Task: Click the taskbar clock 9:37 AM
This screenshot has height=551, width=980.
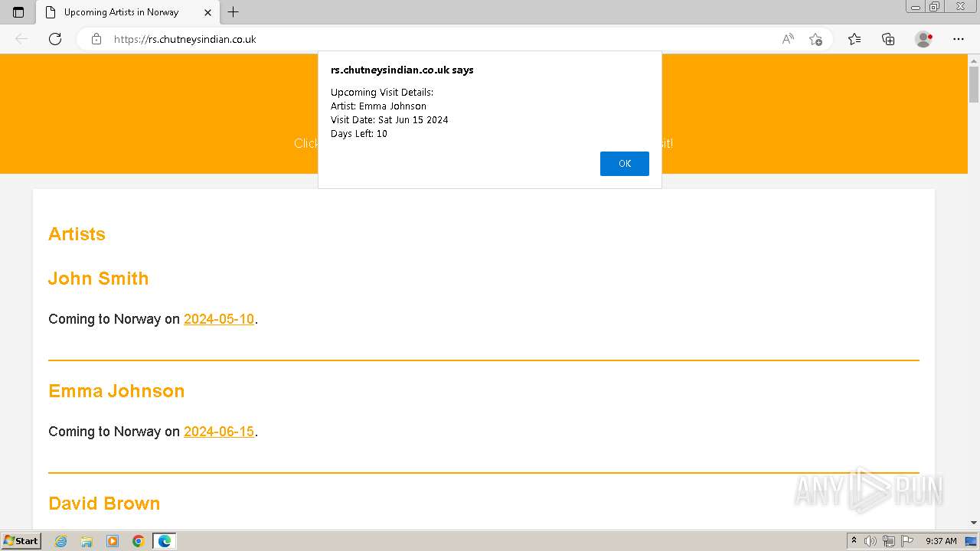Action: point(941,541)
